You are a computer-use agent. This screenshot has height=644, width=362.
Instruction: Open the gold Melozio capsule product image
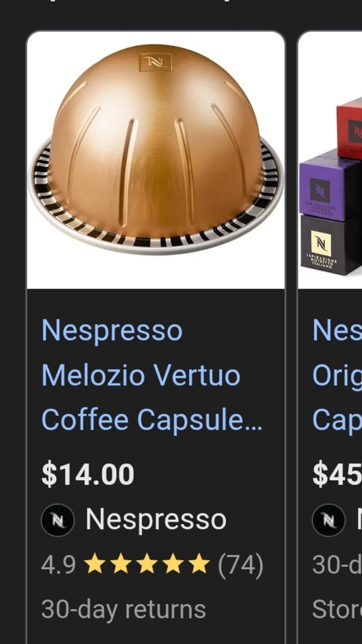156,160
